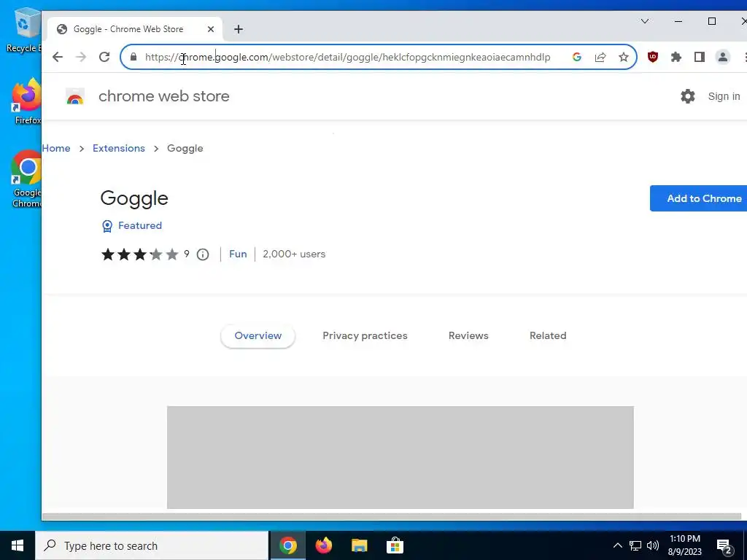
Task: Click the extension screenshot placeholder
Action: (400, 457)
